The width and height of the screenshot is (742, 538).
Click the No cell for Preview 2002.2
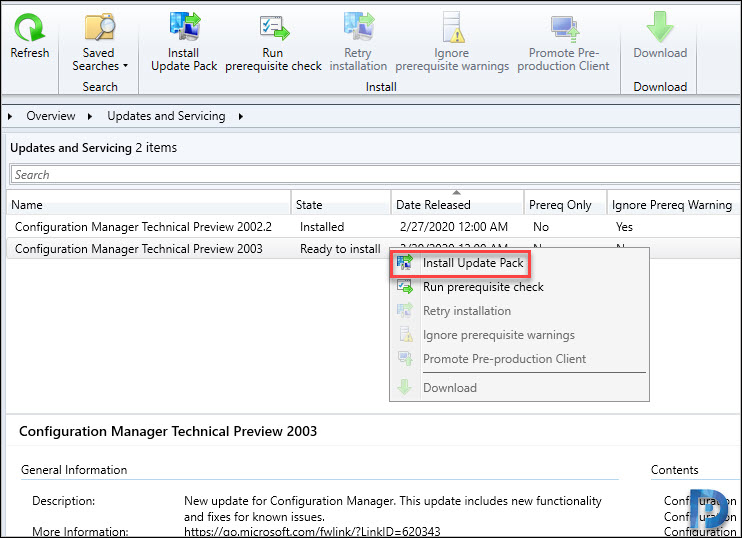point(541,227)
